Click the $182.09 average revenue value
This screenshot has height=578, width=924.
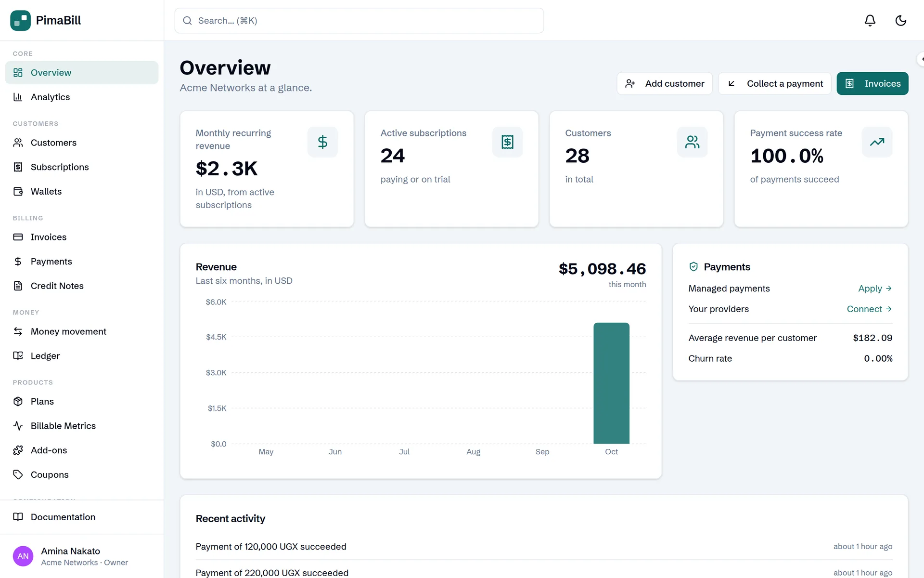tap(873, 338)
